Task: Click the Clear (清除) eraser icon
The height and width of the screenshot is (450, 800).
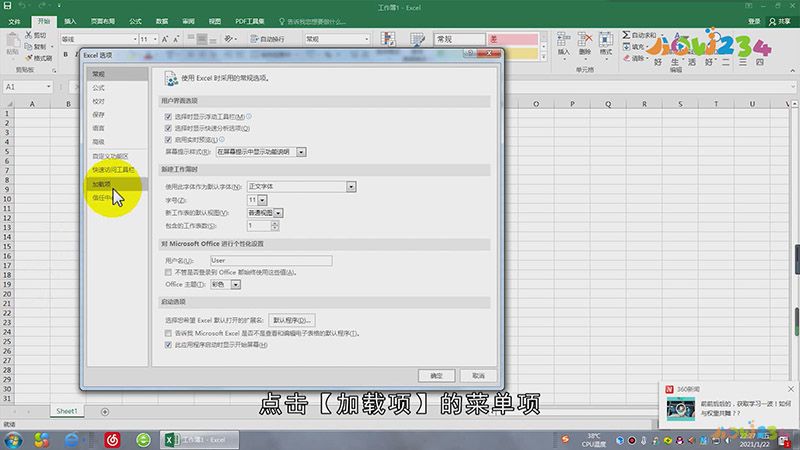Action: click(627, 58)
